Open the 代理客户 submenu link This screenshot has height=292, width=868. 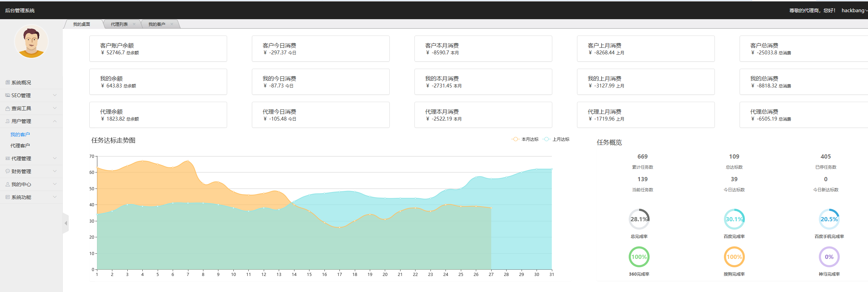pyautogui.click(x=20, y=146)
